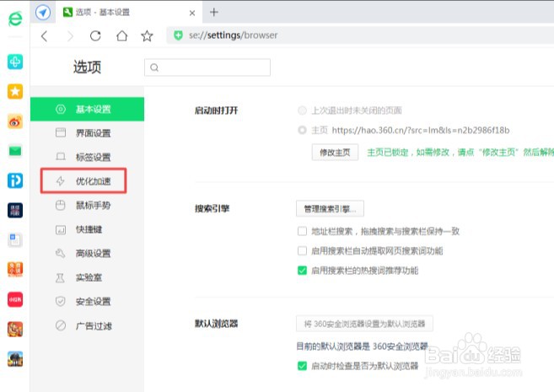Viewport: 554px width, 392px height.
Task: Click the forward arrow button
Action: 70,36
